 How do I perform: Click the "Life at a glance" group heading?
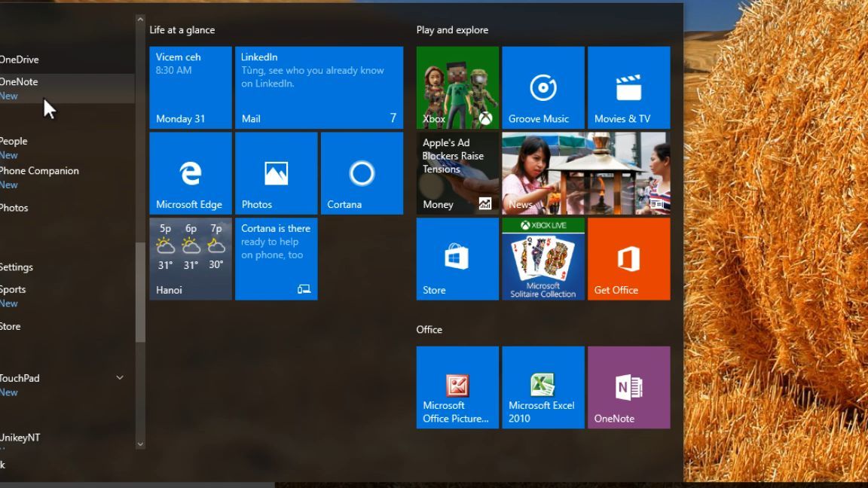[x=182, y=30]
